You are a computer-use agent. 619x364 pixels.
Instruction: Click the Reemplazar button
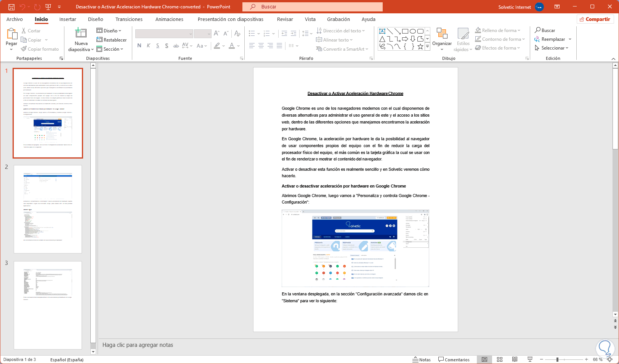coord(550,39)
